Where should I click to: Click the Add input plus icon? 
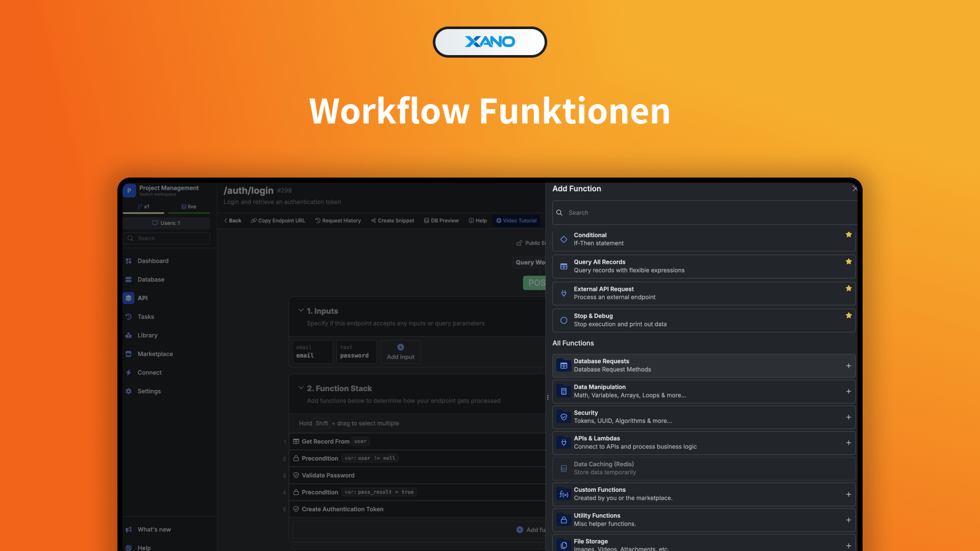[401, 347]
